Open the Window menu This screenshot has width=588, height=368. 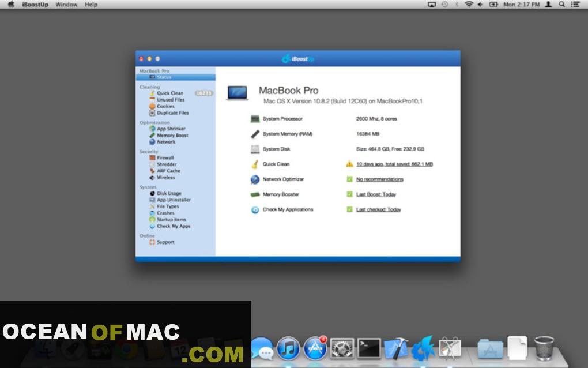66,5
